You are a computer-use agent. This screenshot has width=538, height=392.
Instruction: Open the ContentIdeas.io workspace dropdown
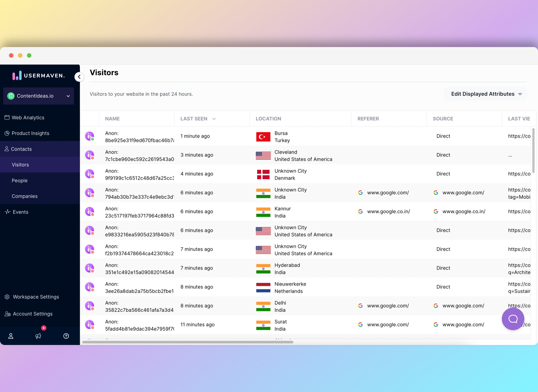coord(39,96)
